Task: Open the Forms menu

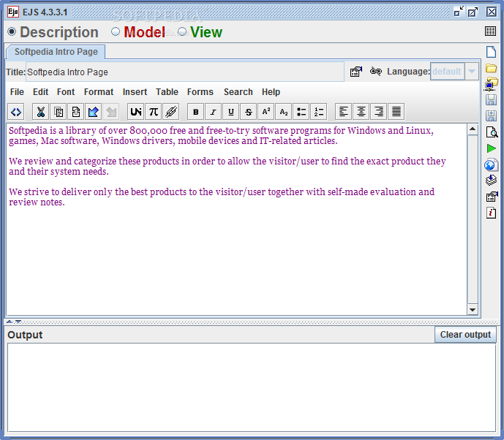Action: (200, 92)
